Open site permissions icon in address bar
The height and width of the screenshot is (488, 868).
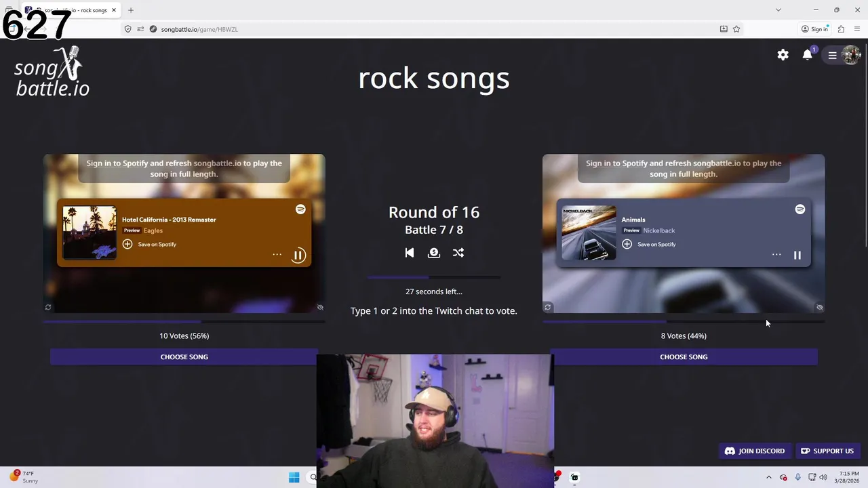pos(140,29)
